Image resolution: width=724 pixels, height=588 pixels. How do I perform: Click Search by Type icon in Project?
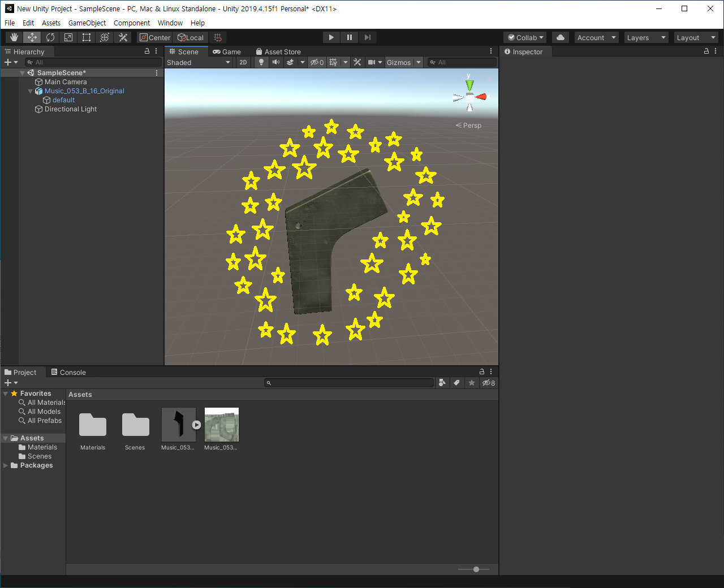pyautogui.click(x=442, y=383)
